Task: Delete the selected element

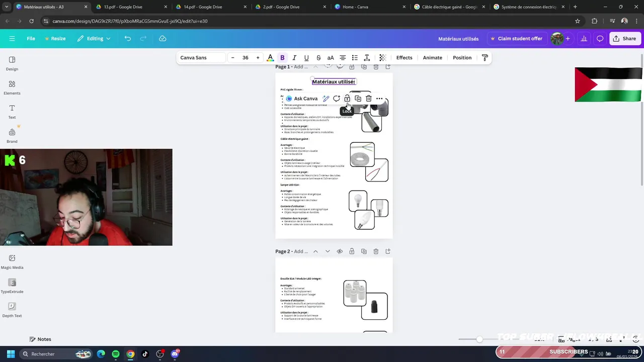Action: 368,99
